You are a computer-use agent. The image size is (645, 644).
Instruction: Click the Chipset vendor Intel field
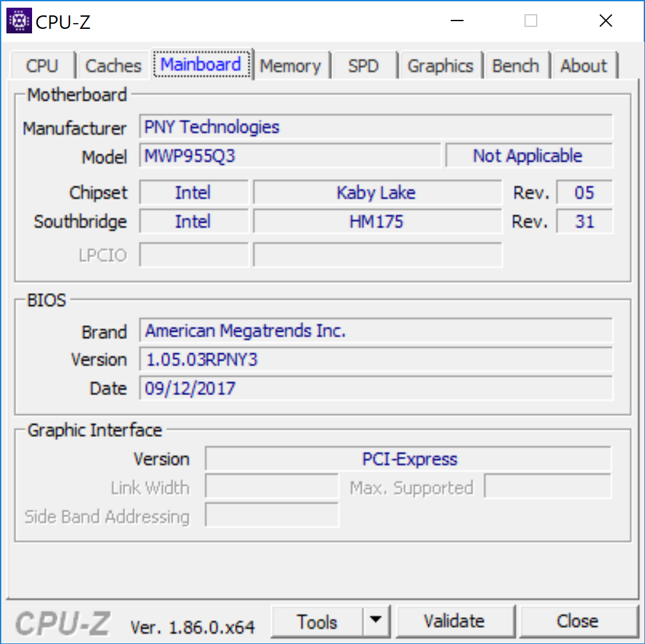pos(194,192)
